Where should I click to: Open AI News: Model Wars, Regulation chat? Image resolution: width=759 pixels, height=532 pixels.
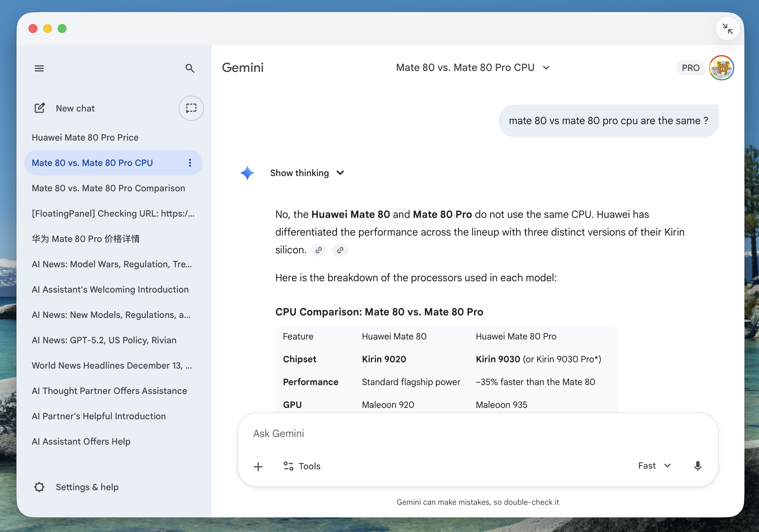pos(113,264)
